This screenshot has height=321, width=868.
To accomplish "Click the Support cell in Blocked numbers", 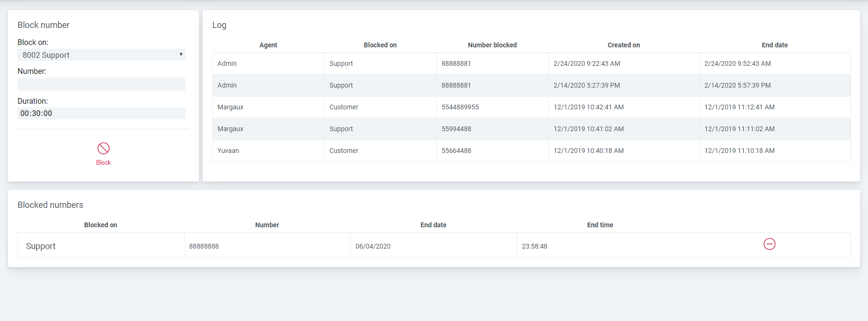I will 41,246.
